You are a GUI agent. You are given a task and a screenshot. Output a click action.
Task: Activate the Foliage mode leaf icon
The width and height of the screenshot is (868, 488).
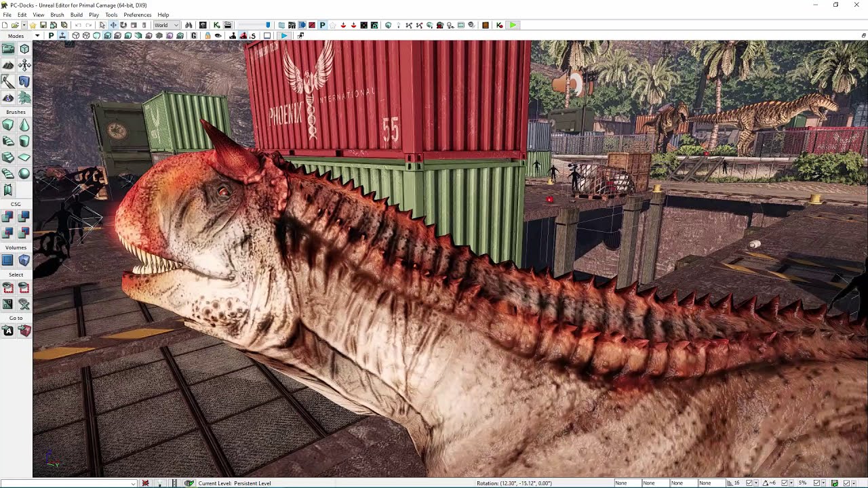24,98
